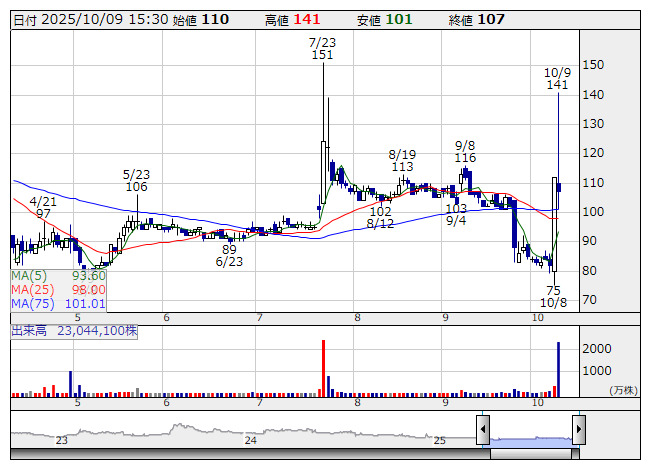Screen dimensions: 653x470
Task: Click the 始値 110 open price value
Action: 201,20
